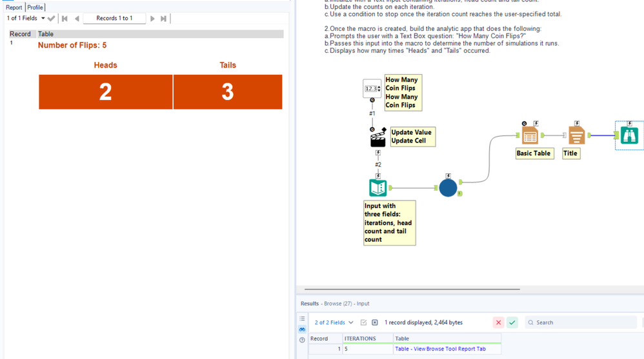644x359 pixels.
Task: Click the data cleanse X-box icon in Results
Action: [374, 322]
